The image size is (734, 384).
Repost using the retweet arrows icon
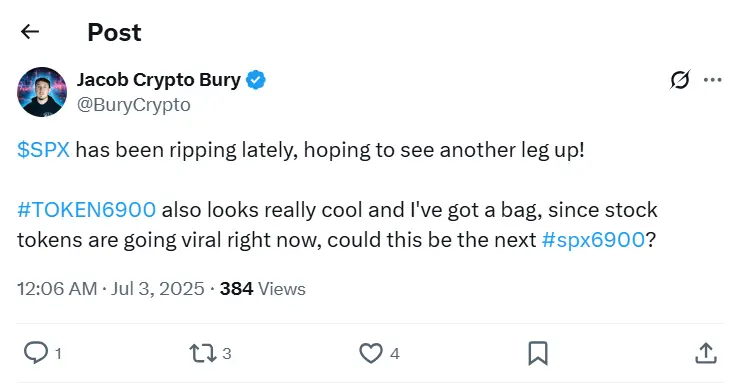point(203,354)
